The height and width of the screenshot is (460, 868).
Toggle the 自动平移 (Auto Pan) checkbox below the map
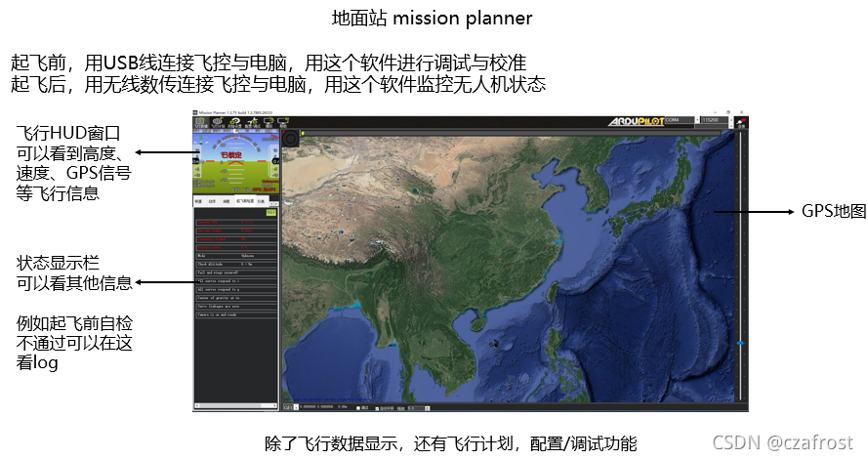(x=377, y=408)
